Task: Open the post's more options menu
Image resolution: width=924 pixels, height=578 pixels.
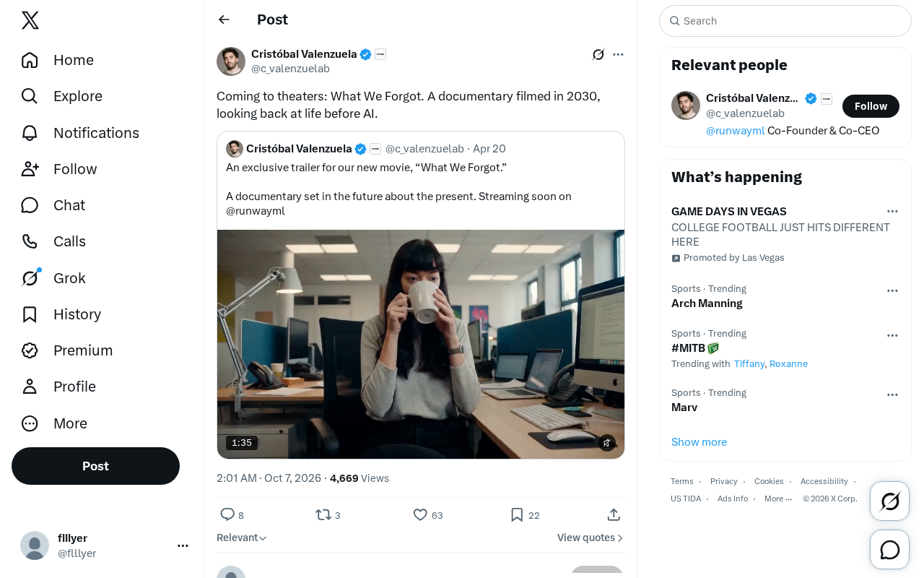Action: (x=618, y=54)
